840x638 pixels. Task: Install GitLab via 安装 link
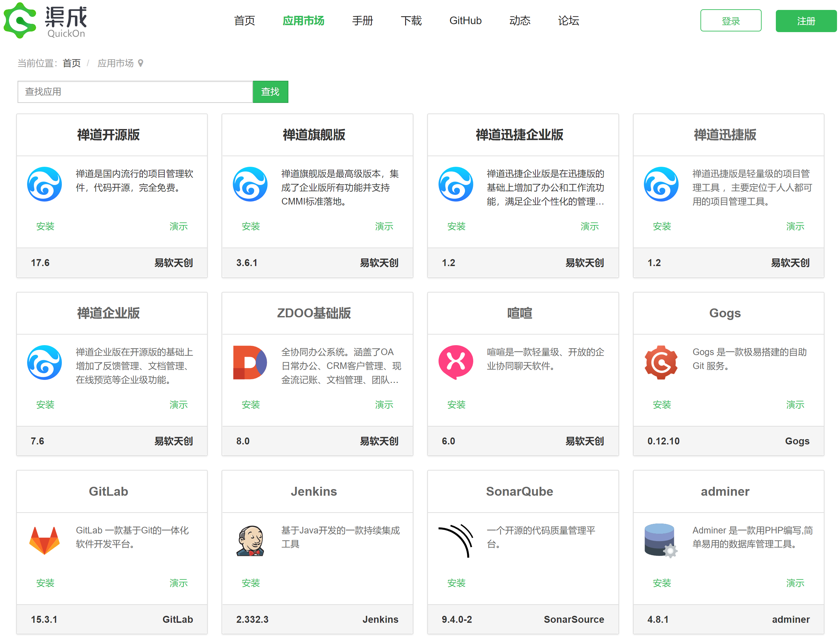[45, 582]
